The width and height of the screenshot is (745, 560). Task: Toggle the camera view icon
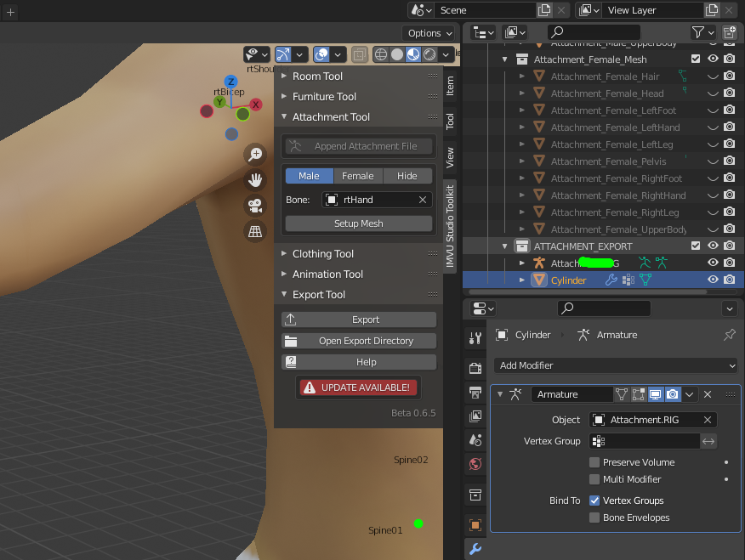pos(254,205)
